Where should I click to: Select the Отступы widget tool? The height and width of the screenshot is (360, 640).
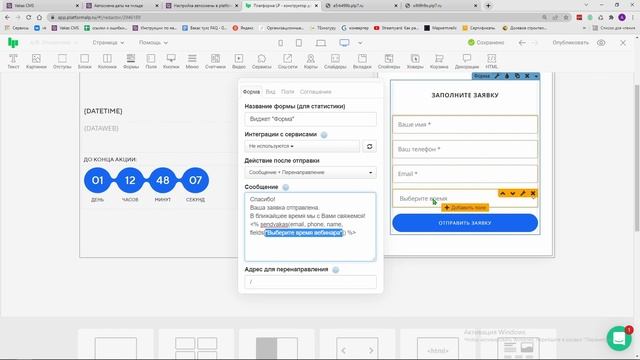click(x=62, y=61)
